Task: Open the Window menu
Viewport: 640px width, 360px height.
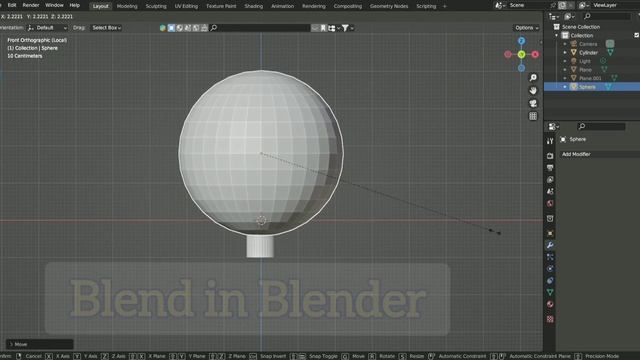Action: point(54,5)
